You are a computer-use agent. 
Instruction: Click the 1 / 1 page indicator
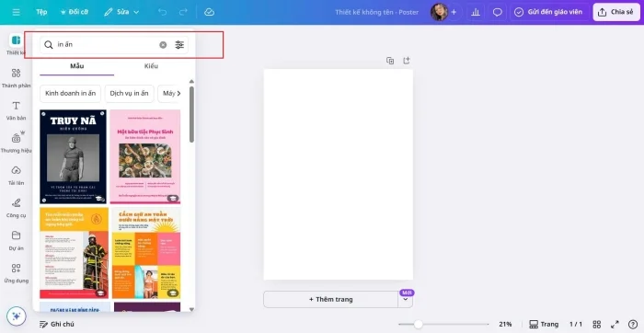click(576, 325)
